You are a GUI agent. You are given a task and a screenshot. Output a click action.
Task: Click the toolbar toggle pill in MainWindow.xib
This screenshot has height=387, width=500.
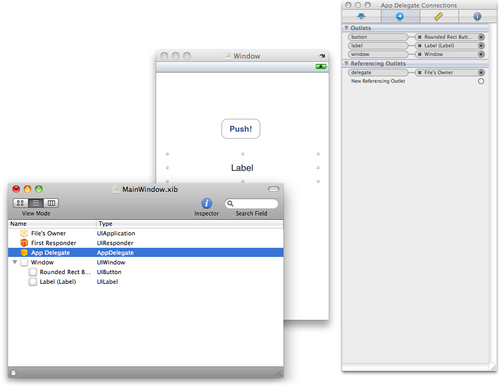(x=273, y=189)
